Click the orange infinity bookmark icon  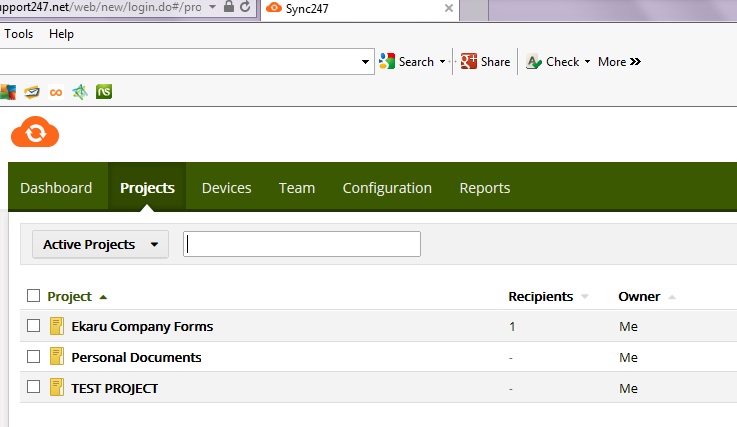click(56, 92)
